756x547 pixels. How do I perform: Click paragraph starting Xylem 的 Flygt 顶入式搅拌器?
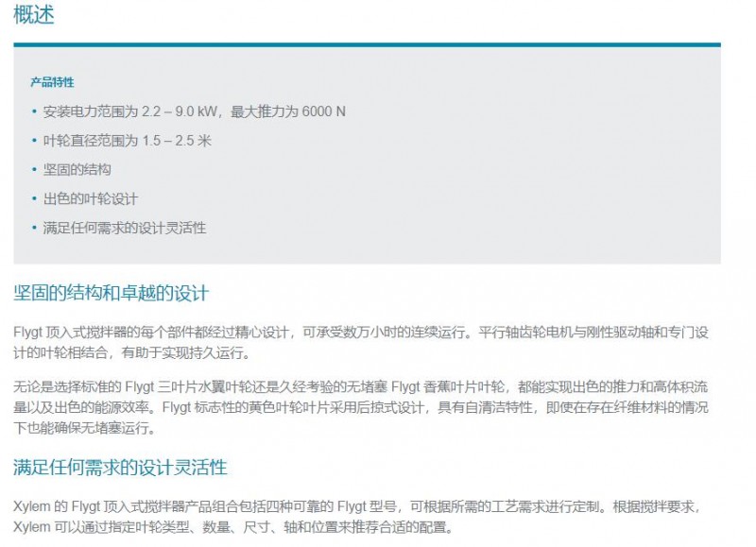pos(358,517)
